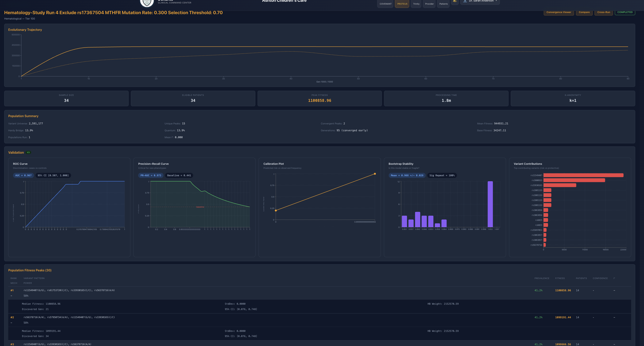The width and height of the screenshot is (644, 346).
Task: Click the tallest purple Bootstrap Stability bar
Action: pyautogui.click(x=490, y=204)
